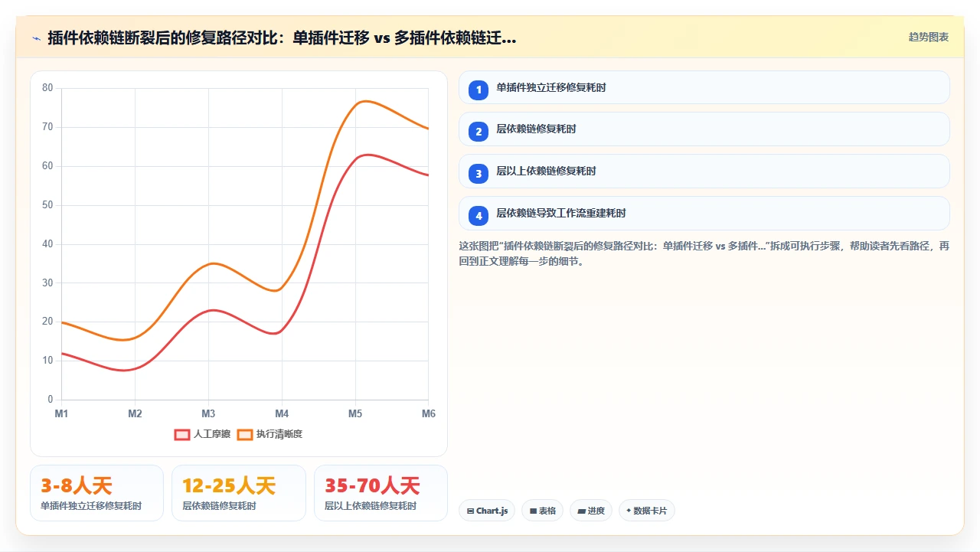
Task: Click 层依赖链导致工作流重建耗时 text in step 4
Action: (561, 214)
